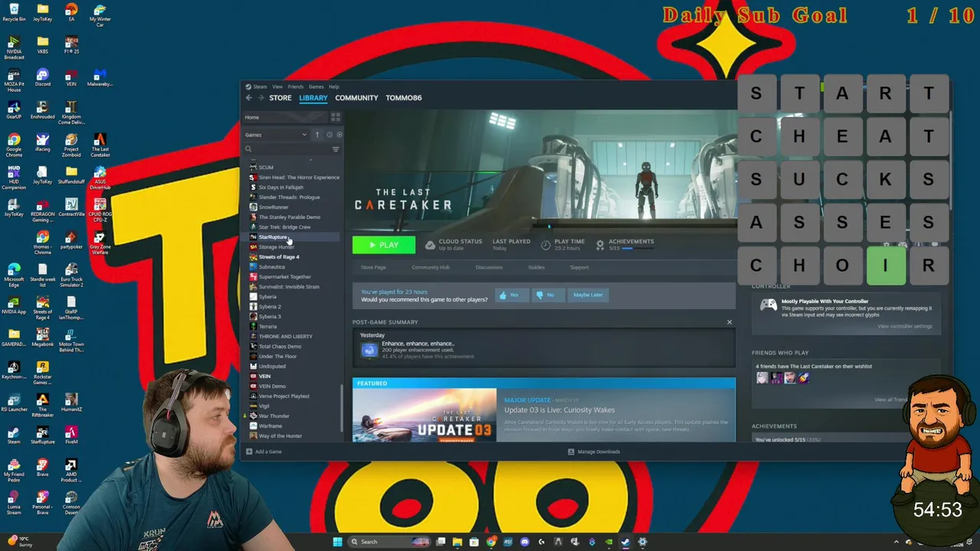Open the View menu
This screenshot has width=980, height=551.
point(277,86)
